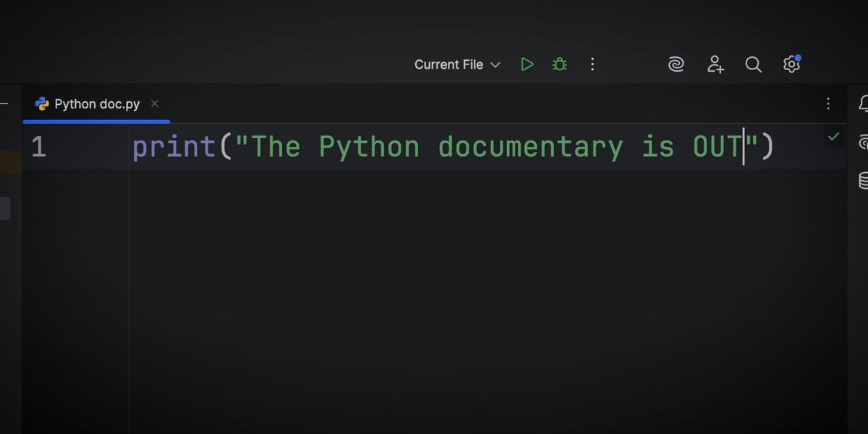This screenshot has width=868, height=434.
Task: Open Notifications bell in right sidebar
Action: (864, 104)
